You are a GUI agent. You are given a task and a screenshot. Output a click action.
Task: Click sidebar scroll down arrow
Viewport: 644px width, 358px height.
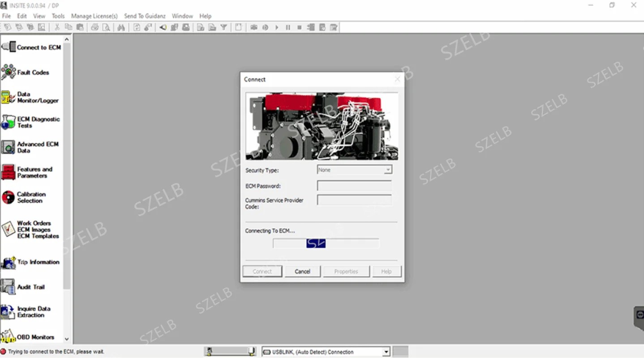coord(67,339)
